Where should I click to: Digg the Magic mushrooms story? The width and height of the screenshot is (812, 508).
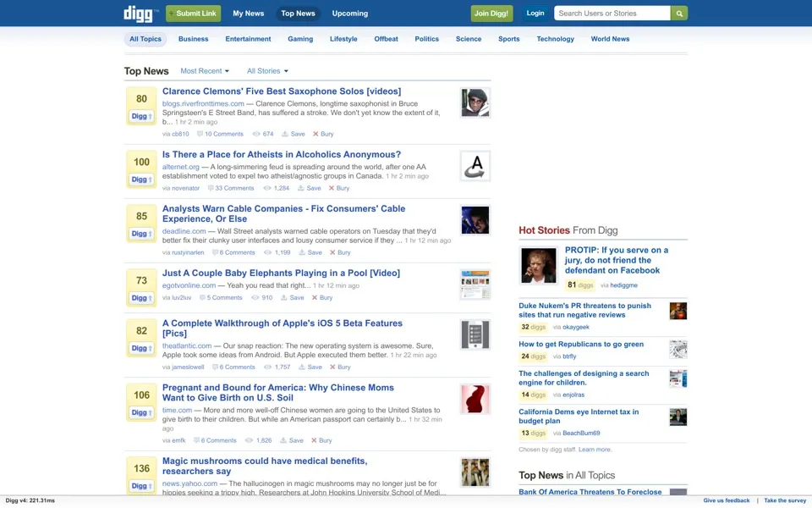click(141, 486)
